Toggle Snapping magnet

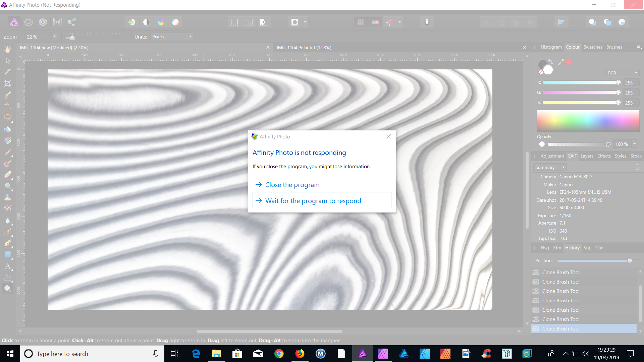tap(390, 22)
